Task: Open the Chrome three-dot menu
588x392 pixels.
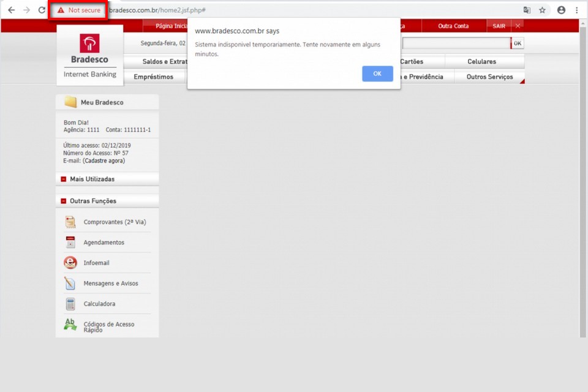Action: tap(577, 10)
